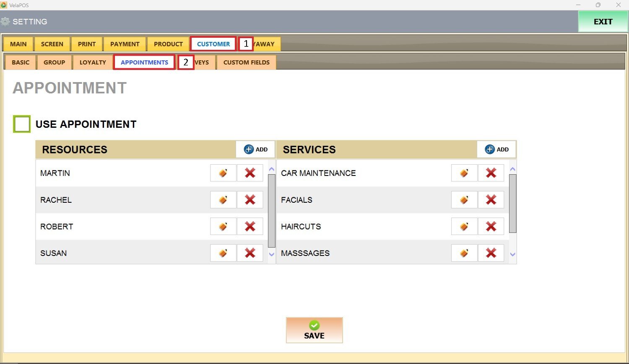Open the CUSTOM FIELDS sub-tab
The width and height of the screenshot is (629, 364).
(246, 62)
